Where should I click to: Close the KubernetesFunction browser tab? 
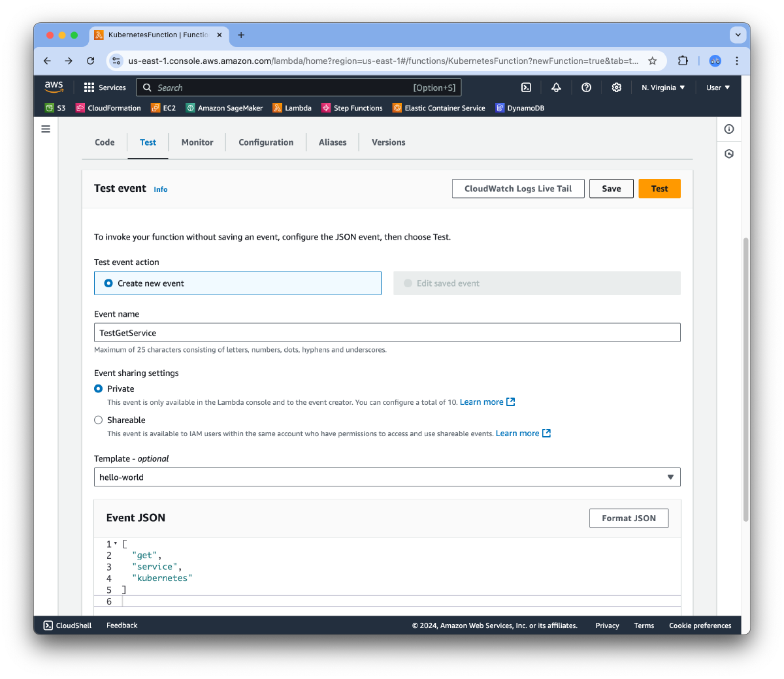pos(220,35)
